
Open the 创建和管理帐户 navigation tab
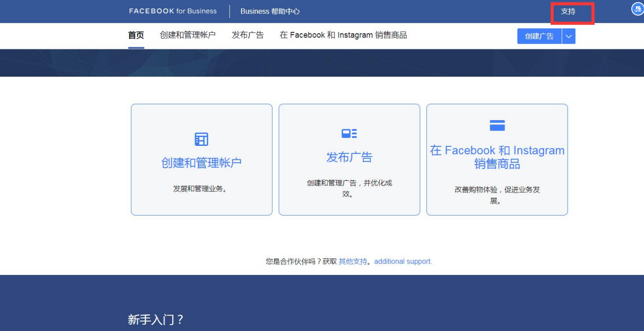188,35
